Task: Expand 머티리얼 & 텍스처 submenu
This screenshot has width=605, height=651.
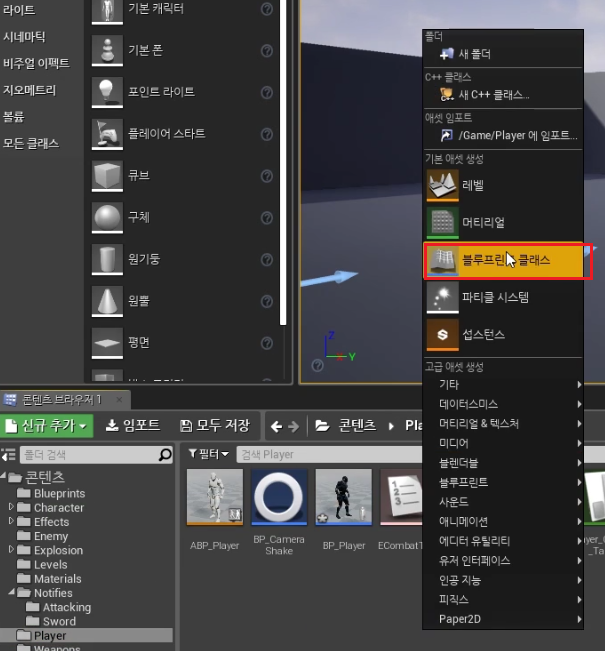Action: pyautogui.click(x=503, y=423)
